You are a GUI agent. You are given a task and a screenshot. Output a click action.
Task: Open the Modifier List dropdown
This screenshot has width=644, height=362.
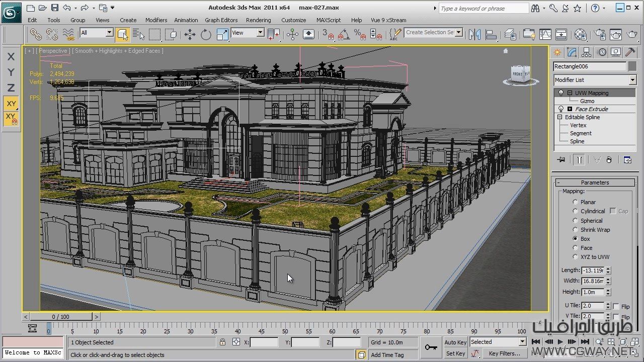click(x=632, y=80)
